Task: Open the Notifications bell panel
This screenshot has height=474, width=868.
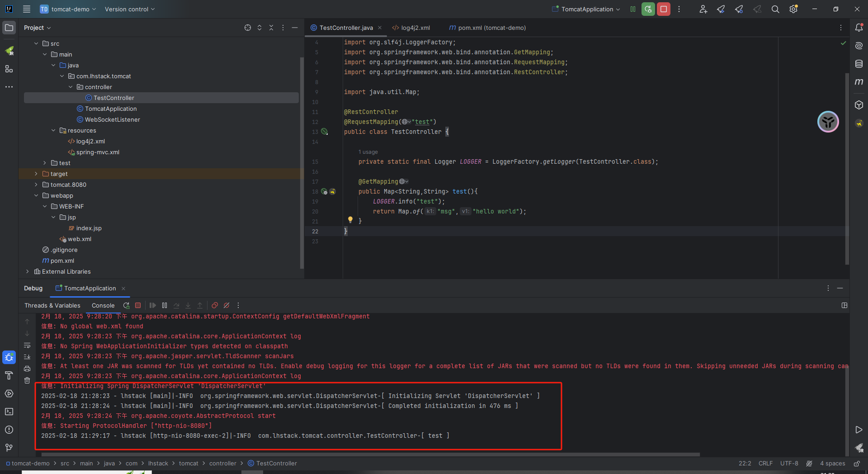Action: coord(859,28)
